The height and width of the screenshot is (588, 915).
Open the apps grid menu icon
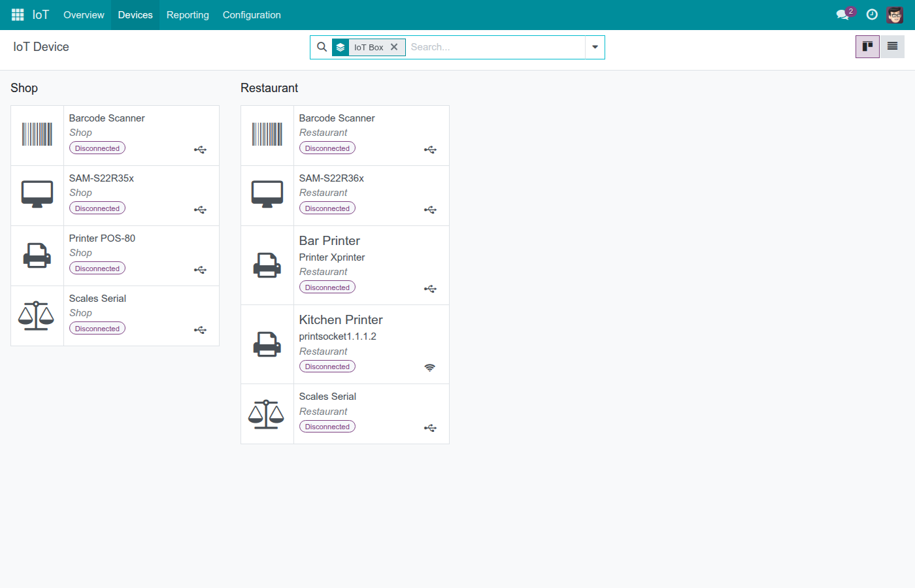pos(18,14)
